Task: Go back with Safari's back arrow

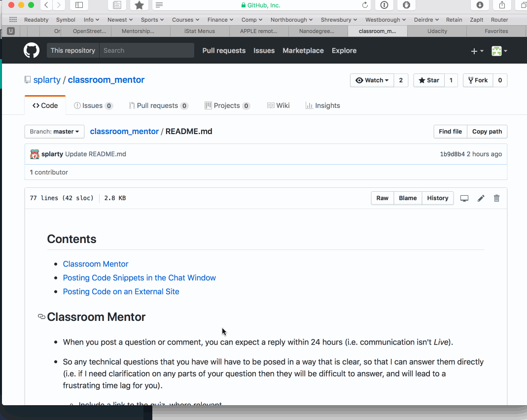Action: click(46, 5)
